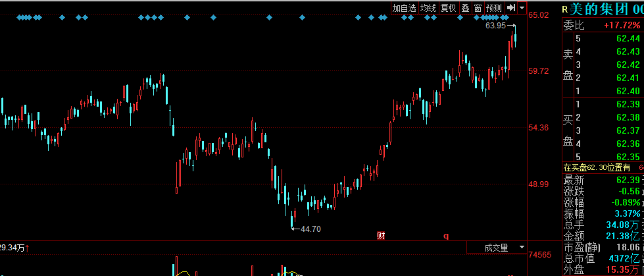
Task: Click the 财 financial report marker
Action: (381, 236)
